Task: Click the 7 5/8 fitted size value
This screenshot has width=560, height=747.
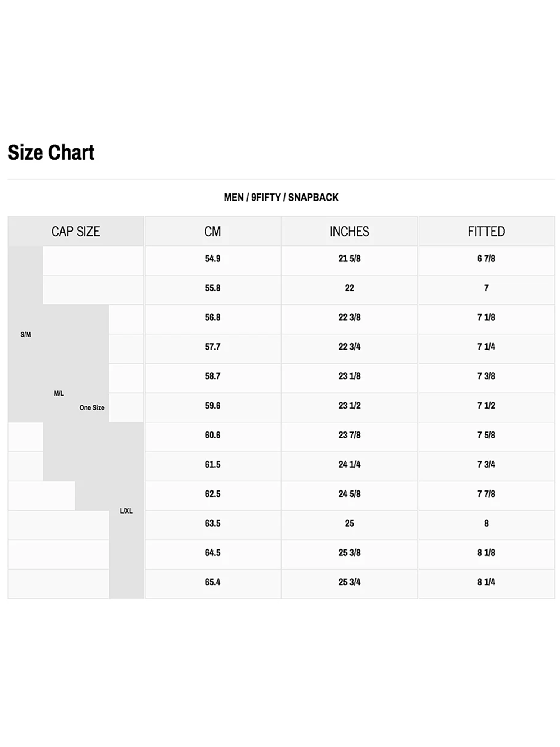Action: pyautogui.click(x=486, y=435)
